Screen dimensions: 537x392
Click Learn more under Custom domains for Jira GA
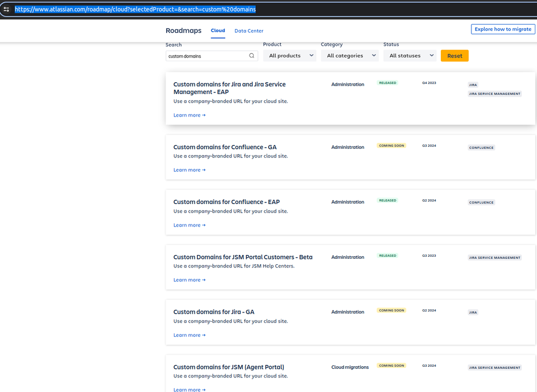coord(189,335)
